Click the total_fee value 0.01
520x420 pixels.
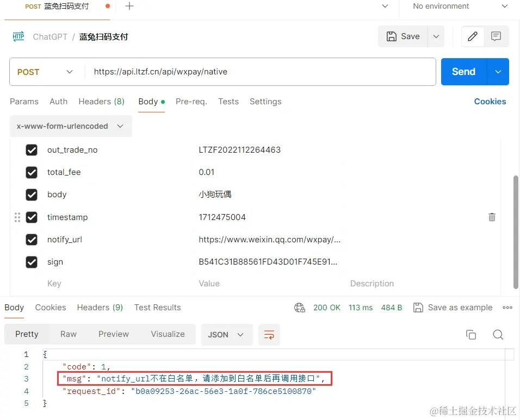click(206, 172)
